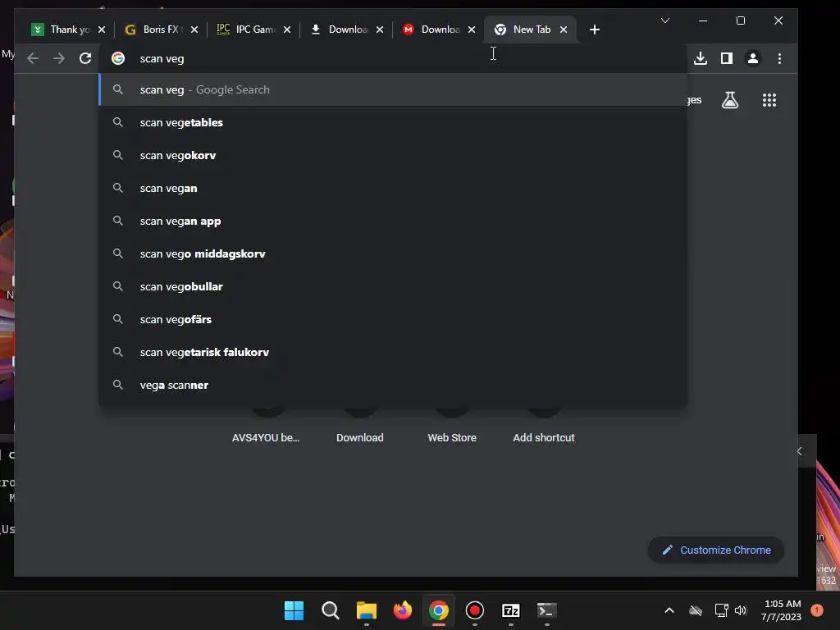840x630 pixels.
Task: Launch Firefox from the taskbar
Action: pyautogui.click(x=402, y=610)
